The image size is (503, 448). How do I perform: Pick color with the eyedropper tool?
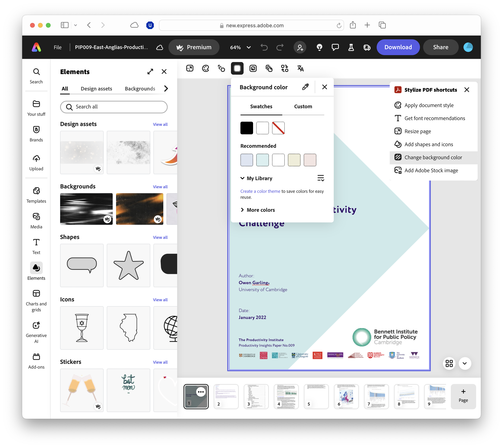point(305,87)
